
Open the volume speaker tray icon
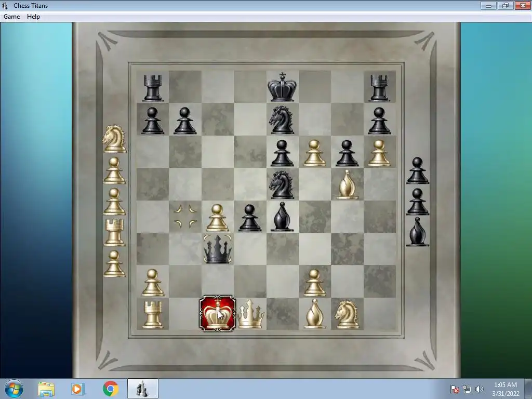(479, 389)
